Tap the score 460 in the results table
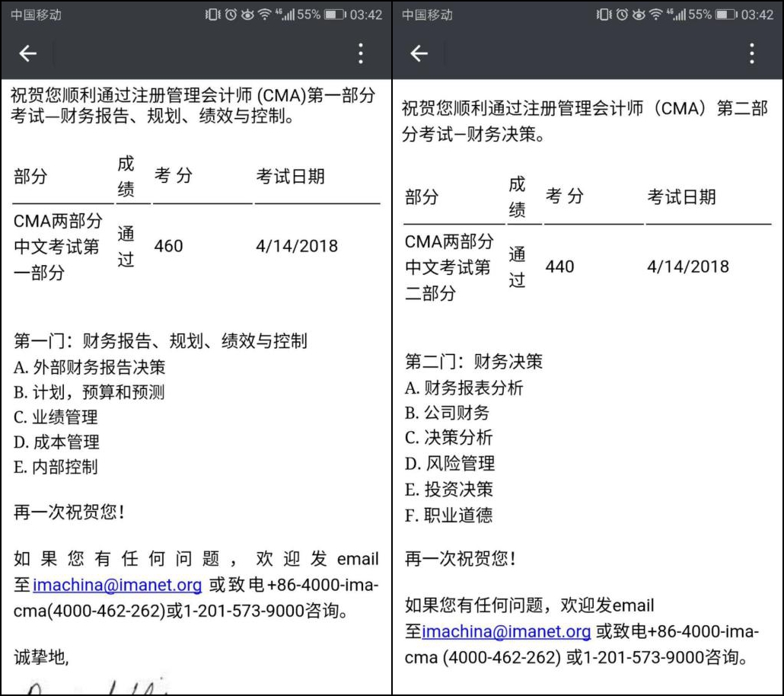 (169, 246)
